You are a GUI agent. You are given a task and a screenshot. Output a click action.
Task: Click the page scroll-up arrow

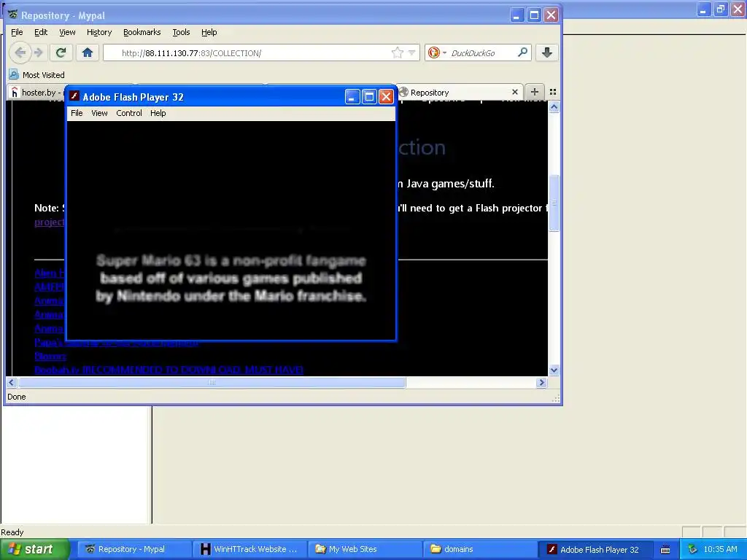pyautogui.click(x=554, y=107)
